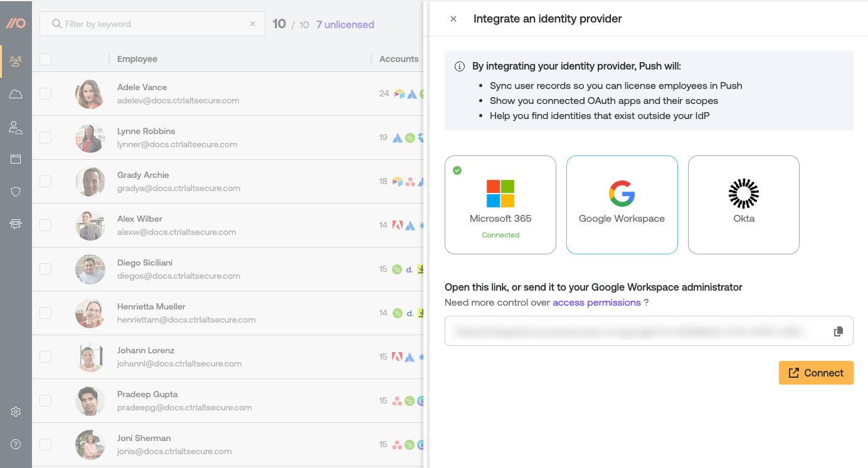
Task: Check the box for Johann Lorenz
Action: pos(45,356)
